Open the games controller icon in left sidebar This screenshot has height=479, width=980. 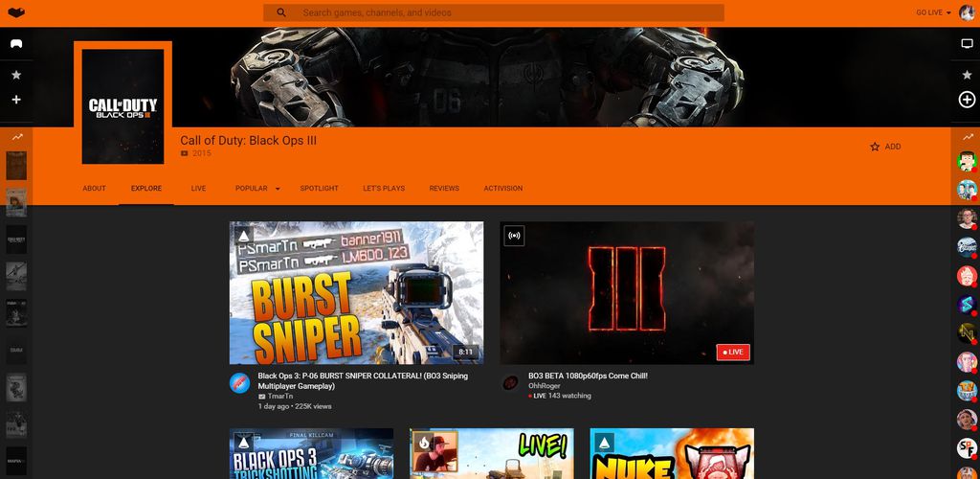pyautogui.click(x=16, y=44)
